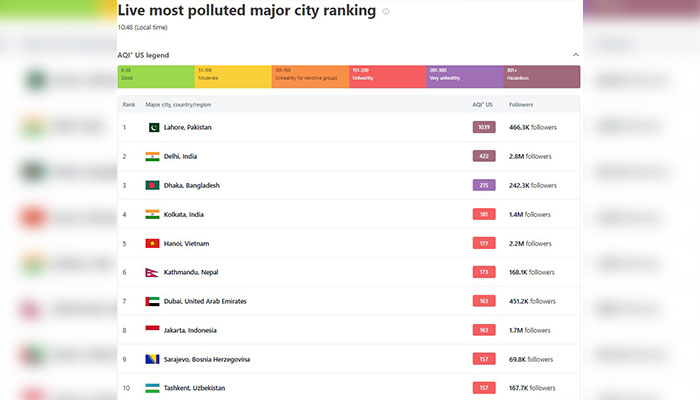Collapse the AQI US legend section

(x=575, y=54)
